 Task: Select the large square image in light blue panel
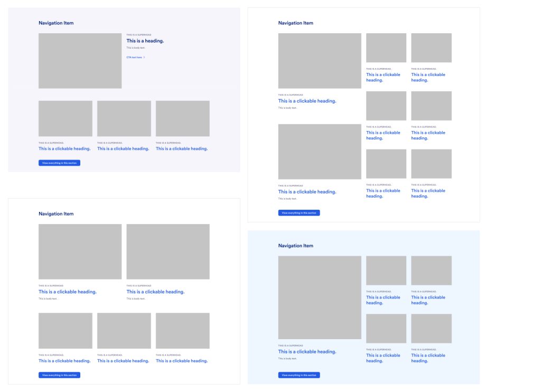pos(320,297)
